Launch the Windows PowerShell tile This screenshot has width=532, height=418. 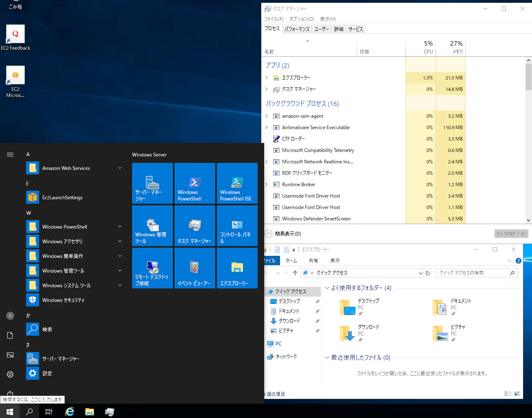pos(195,183)
